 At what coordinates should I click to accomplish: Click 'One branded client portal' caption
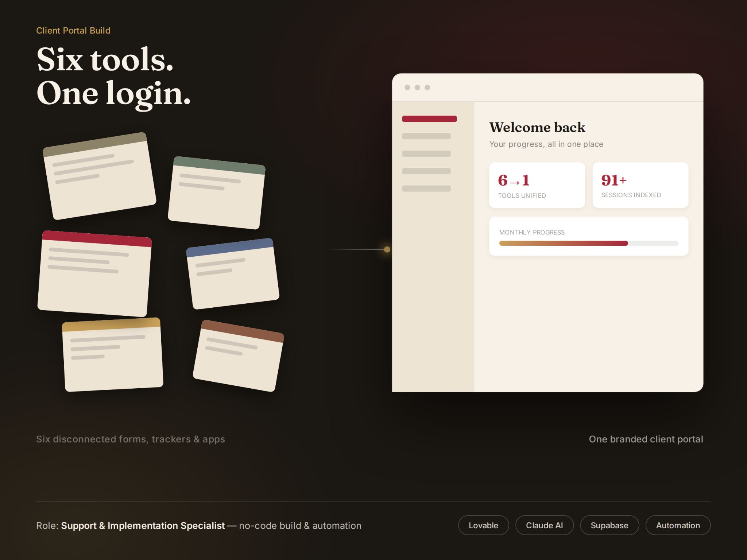point(646,439)
